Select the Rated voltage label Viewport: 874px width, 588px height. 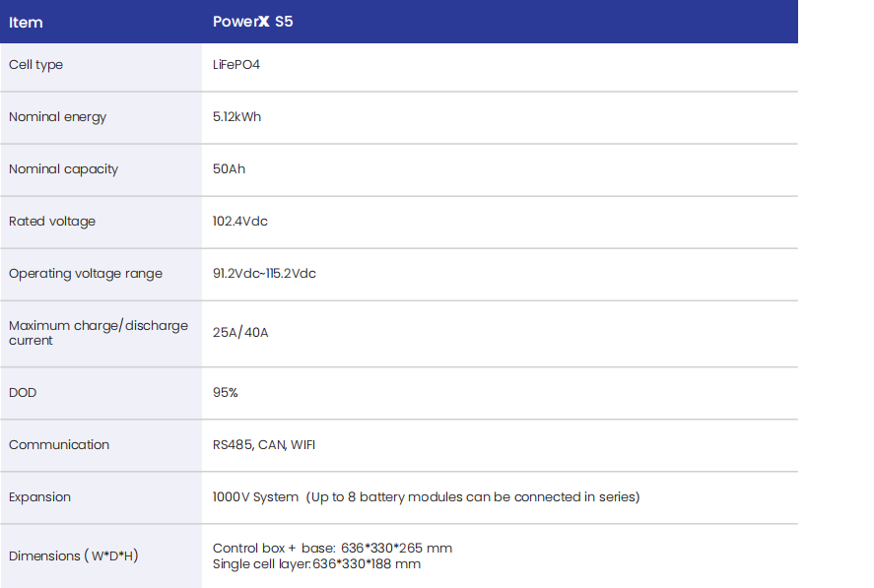coord(52,222)
